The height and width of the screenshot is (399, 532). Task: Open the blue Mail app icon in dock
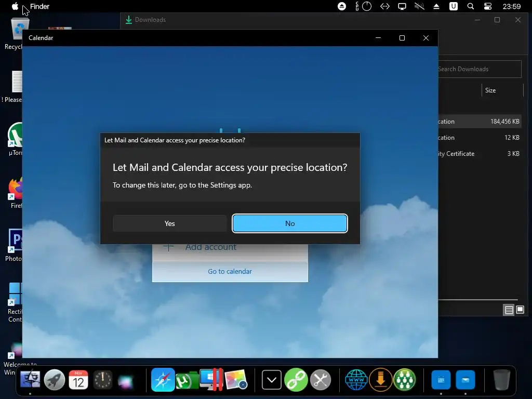[x=465, y=380]
